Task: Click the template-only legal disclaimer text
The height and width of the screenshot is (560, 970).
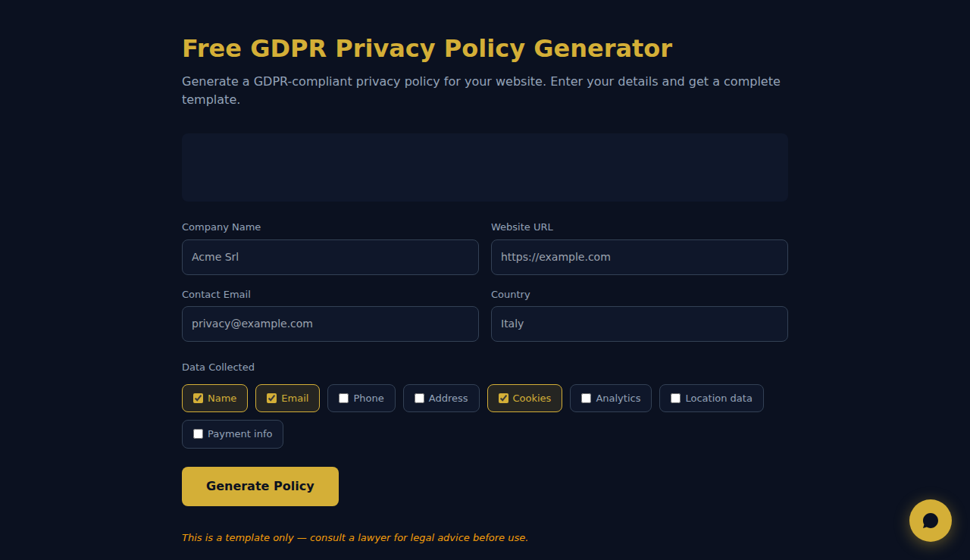Action: (355, 538)
